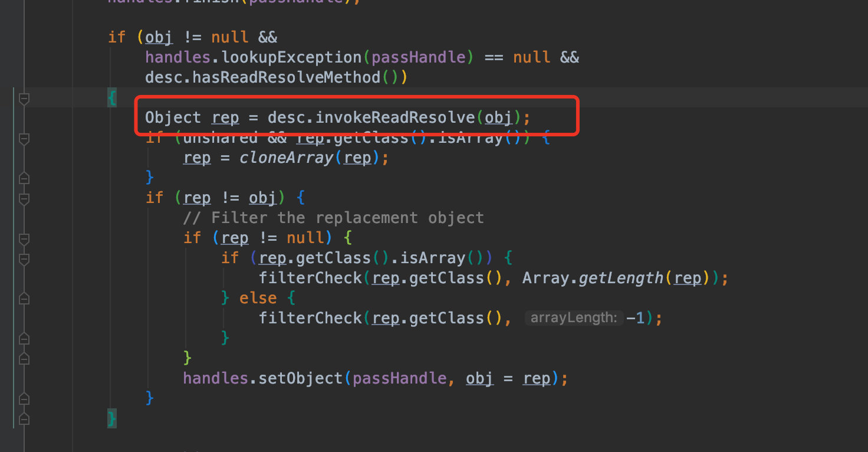The image size is (868, 452).
Task: Click 'invokeReadResolve' method call
Action: pos(396,117)
